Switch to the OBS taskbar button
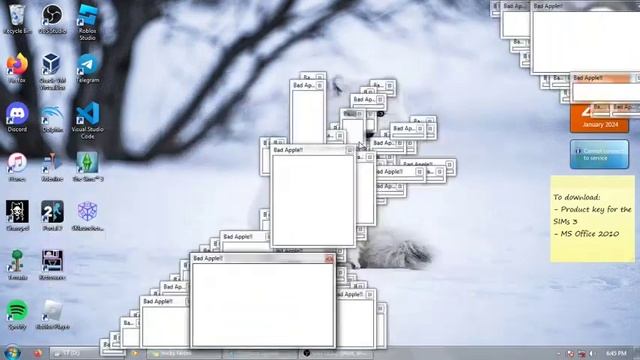The image size is (640, 360). (337, 353)
